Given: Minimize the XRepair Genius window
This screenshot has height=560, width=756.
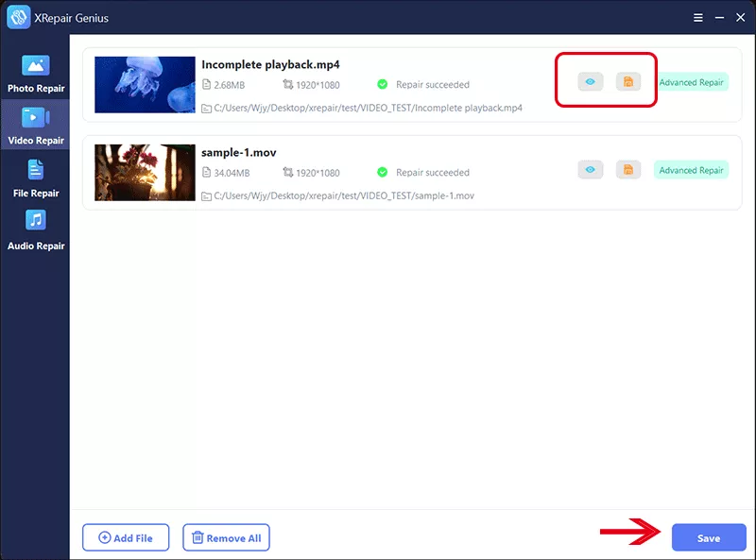Looking at the screenshot, I should [719, 18].
